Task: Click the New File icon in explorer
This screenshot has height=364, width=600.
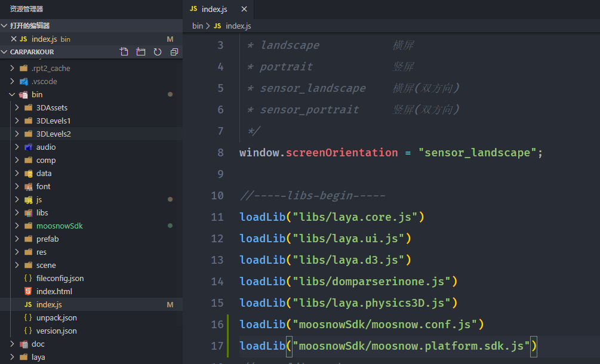Action: point(124,52)
